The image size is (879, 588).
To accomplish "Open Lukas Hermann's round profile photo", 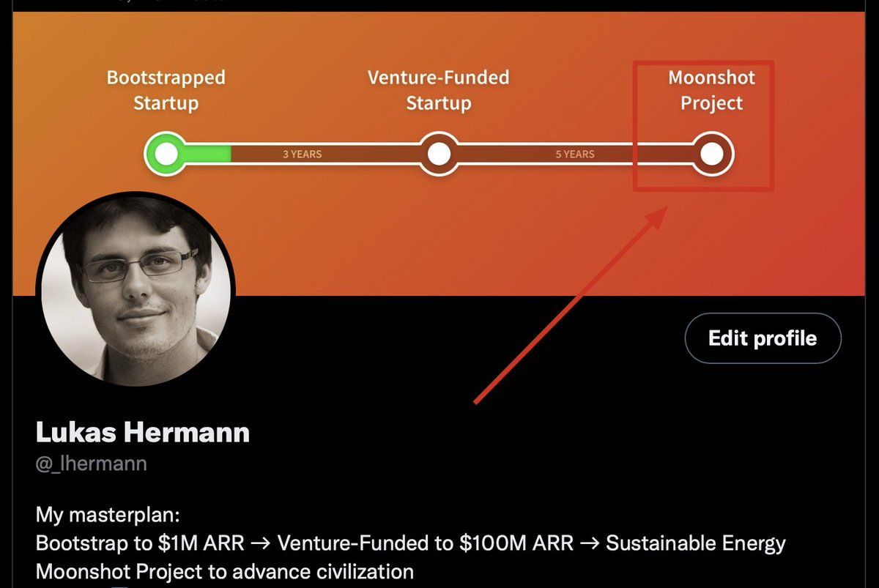I will [x=137, y=291].
